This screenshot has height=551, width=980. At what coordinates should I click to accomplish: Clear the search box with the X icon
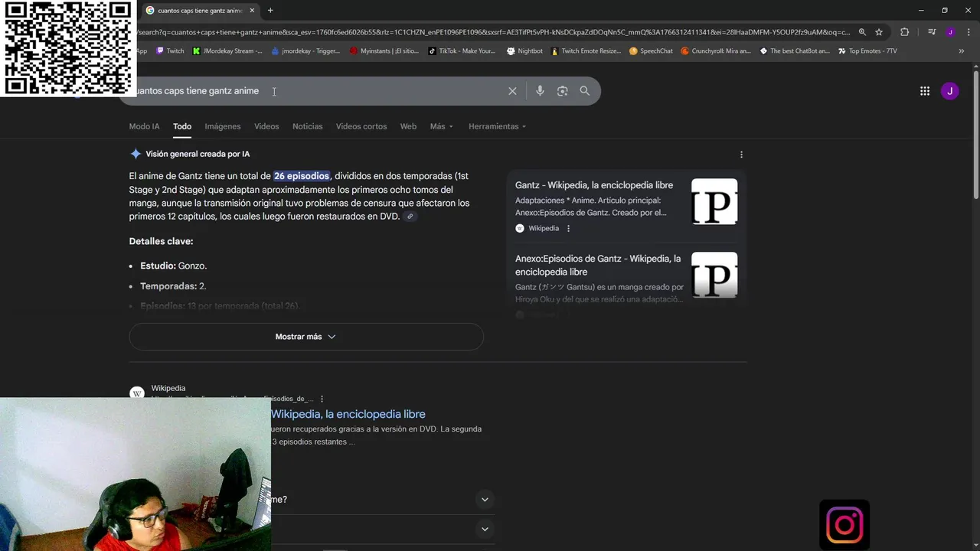512,91
